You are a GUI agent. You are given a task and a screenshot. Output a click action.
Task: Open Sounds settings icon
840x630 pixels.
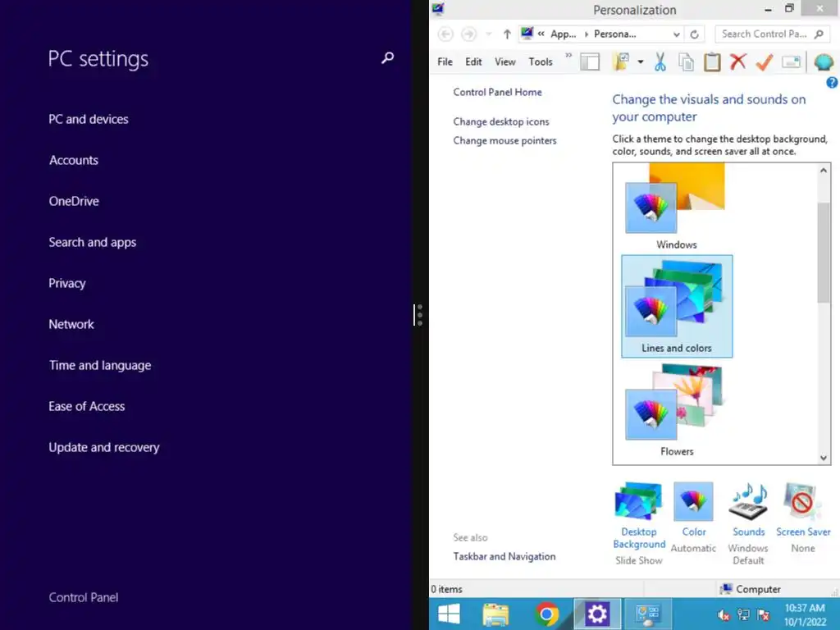click(748, 501)
